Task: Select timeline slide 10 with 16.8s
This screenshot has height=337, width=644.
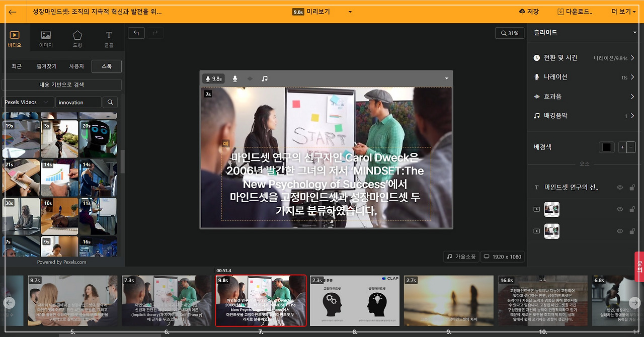Action: (x=543, y=301)
